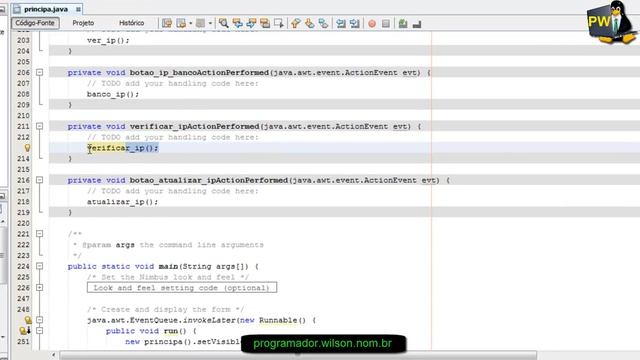
Task: Select the principa.java editor tab
Action: (46, 9)
